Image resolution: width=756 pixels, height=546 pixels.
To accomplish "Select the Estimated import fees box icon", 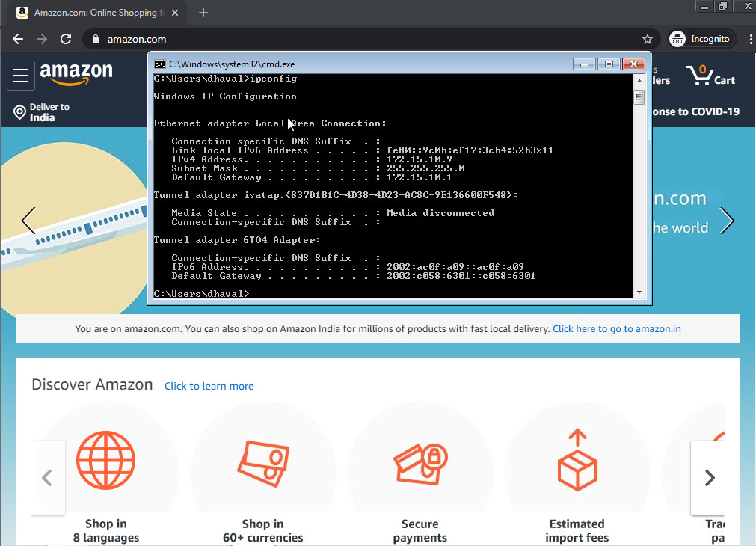I will coord(577,460).
